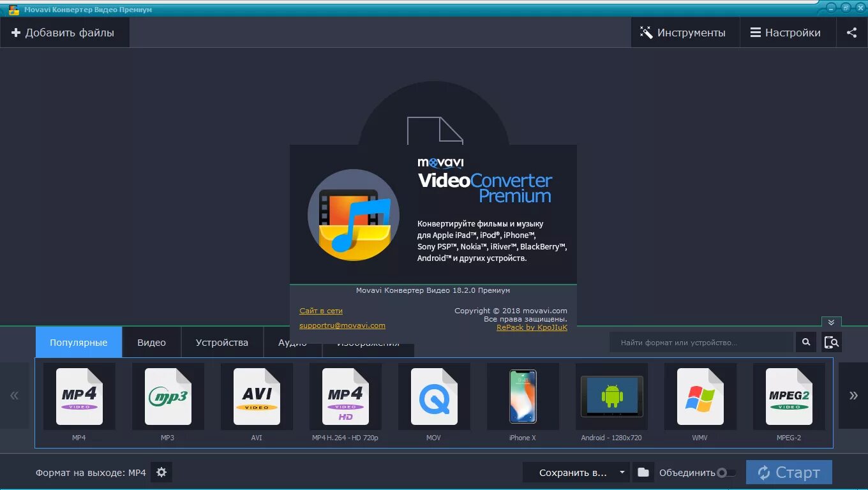Click the app icon in title bar
The width and height of the screenshot is (868, 490).
pyautogui.click(x=13, y=10)
